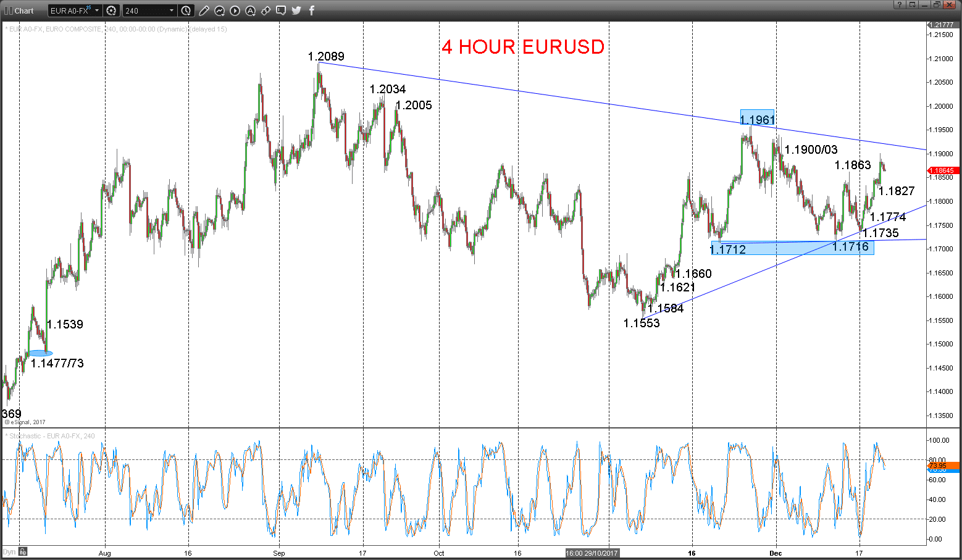Click the 1.15000 level on price axis

[x=942, y=344]
